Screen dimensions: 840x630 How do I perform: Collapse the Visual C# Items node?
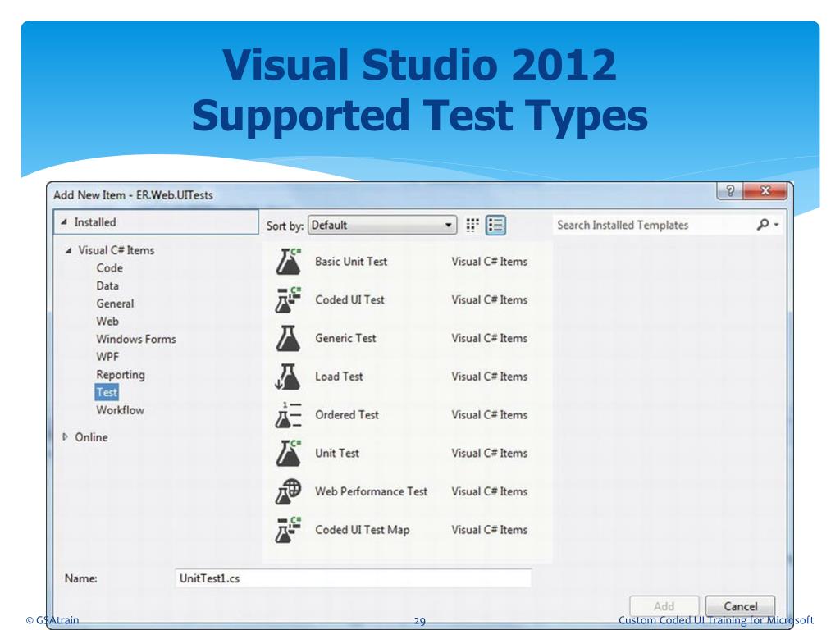[68, 250]
